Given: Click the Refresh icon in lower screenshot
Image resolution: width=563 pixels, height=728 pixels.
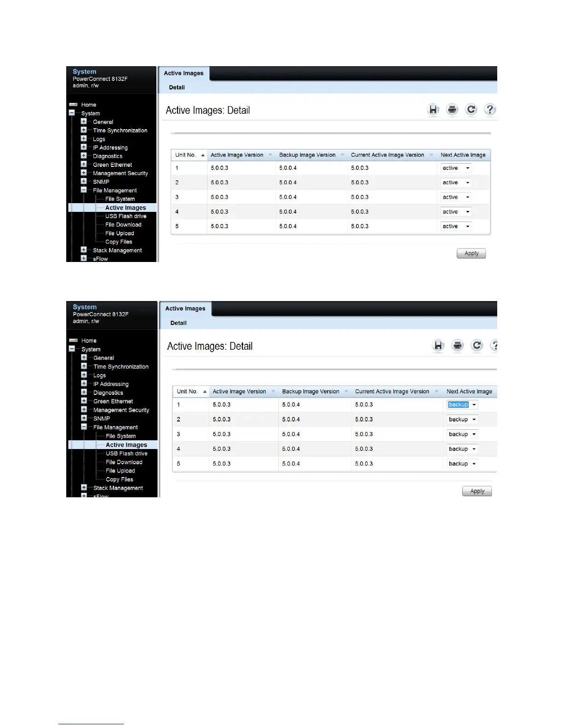Looking at the screenshot, I should (477, 346).
